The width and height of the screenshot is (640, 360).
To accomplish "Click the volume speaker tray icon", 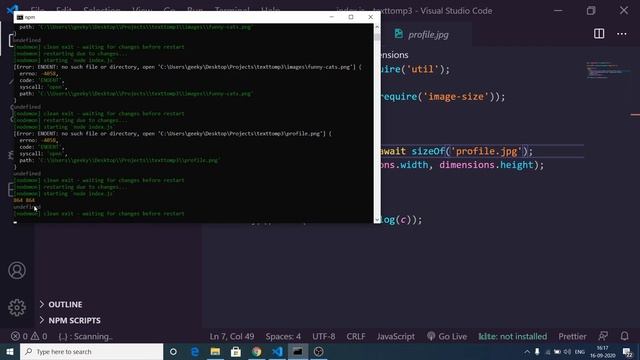I will 567,352.
